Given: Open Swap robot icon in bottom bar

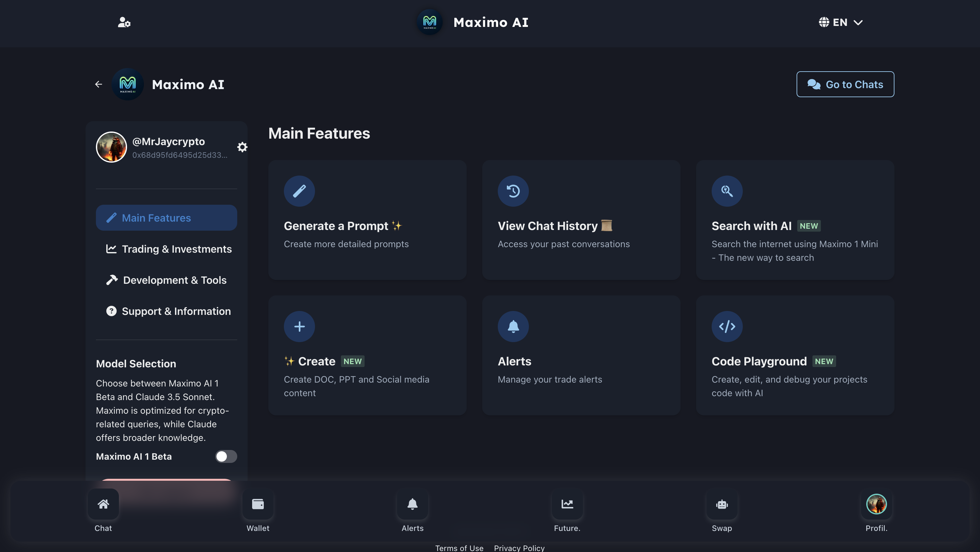Looking at the screenshot, I should click(721, 504).
